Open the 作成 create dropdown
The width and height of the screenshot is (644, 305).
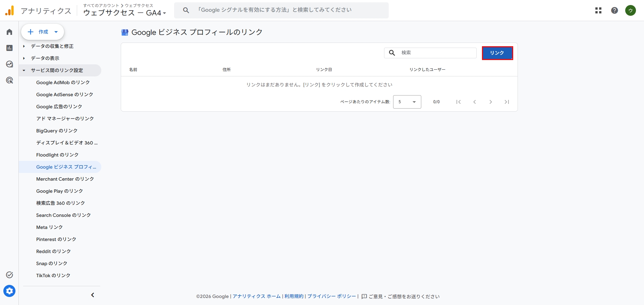(43, 32)
